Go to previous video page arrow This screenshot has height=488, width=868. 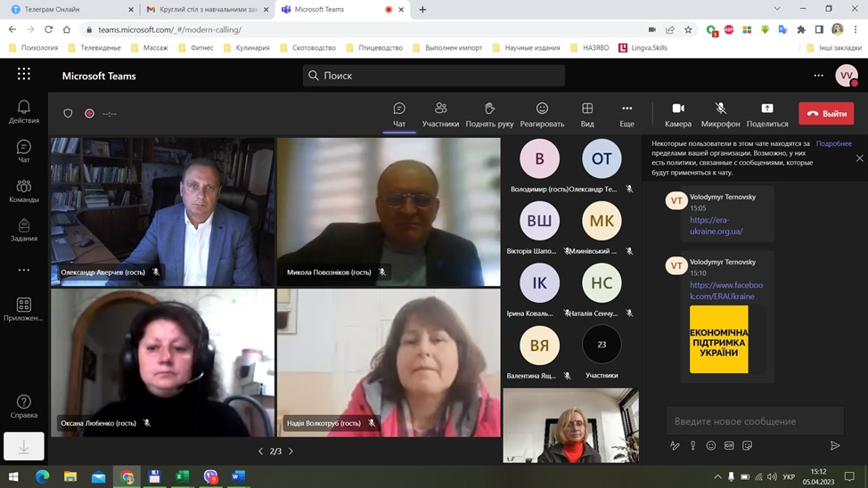point(261,451)
